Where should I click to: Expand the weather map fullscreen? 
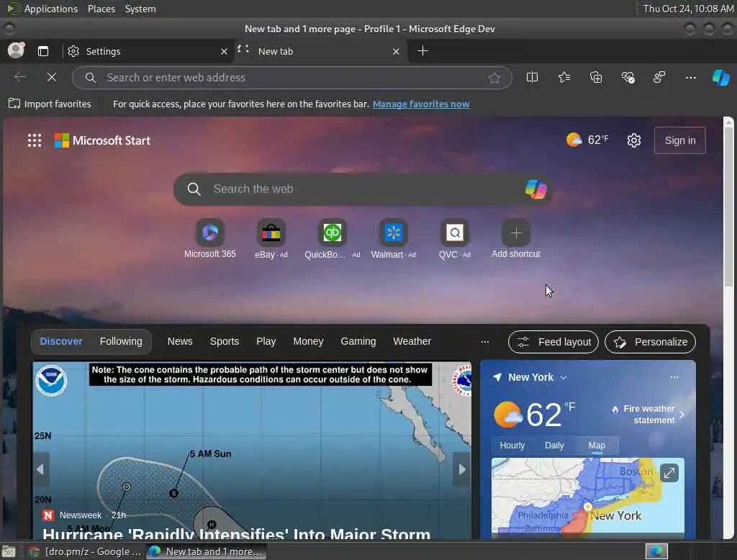click(669, 472)
